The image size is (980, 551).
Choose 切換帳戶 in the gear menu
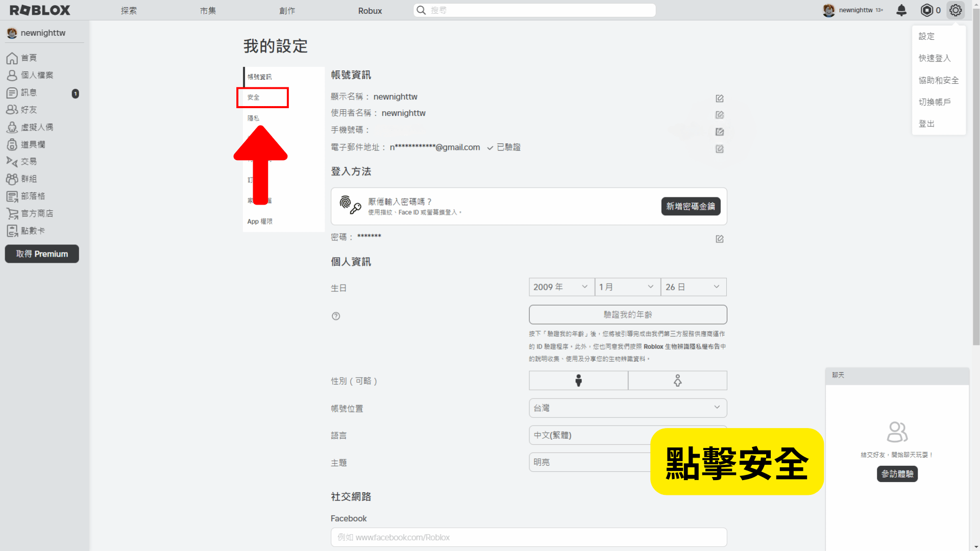[x=935, y=102]
